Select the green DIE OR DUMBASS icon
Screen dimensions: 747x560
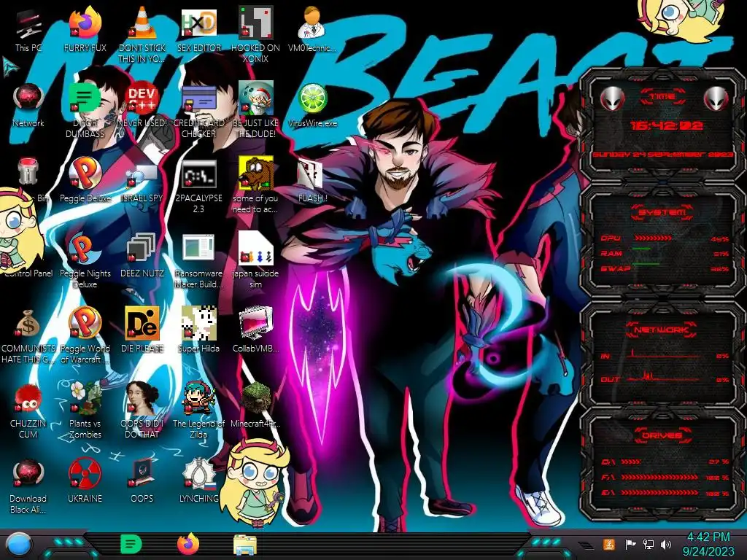[85, 109]
